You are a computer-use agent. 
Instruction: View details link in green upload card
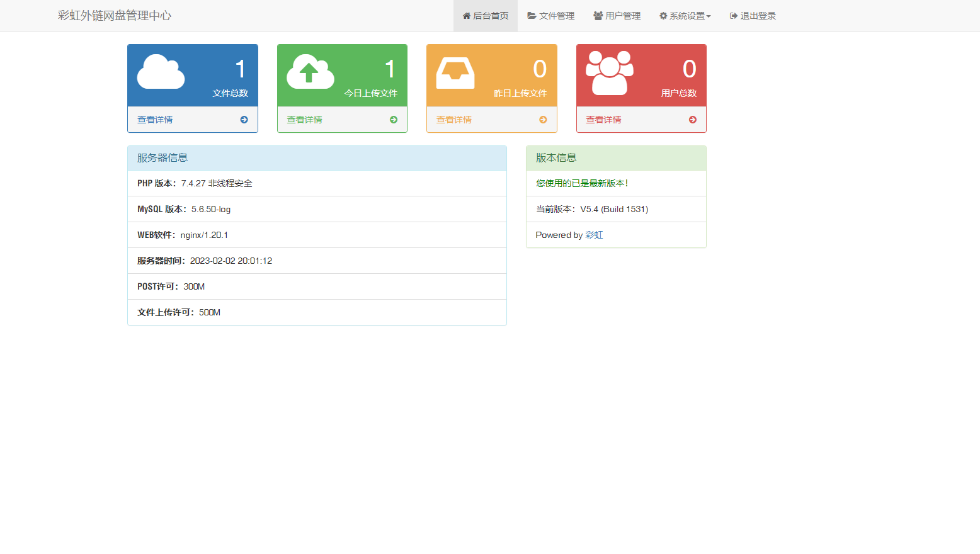point(305,120)
